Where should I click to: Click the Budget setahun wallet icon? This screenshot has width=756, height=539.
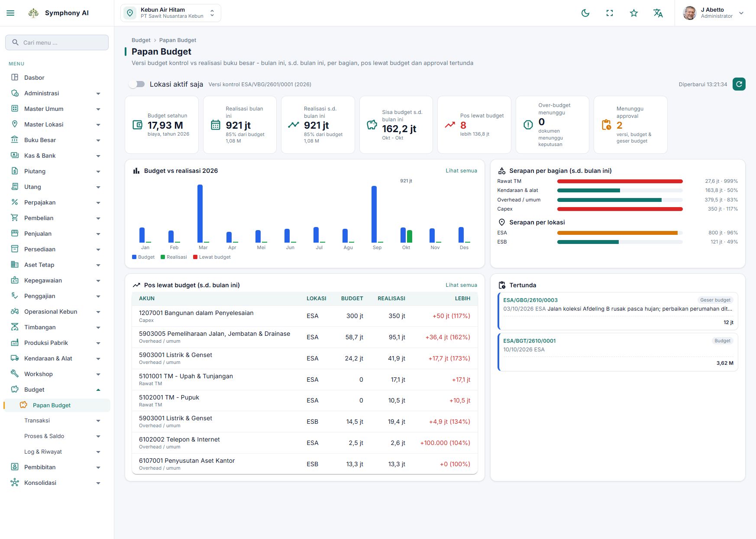[137, 125]
